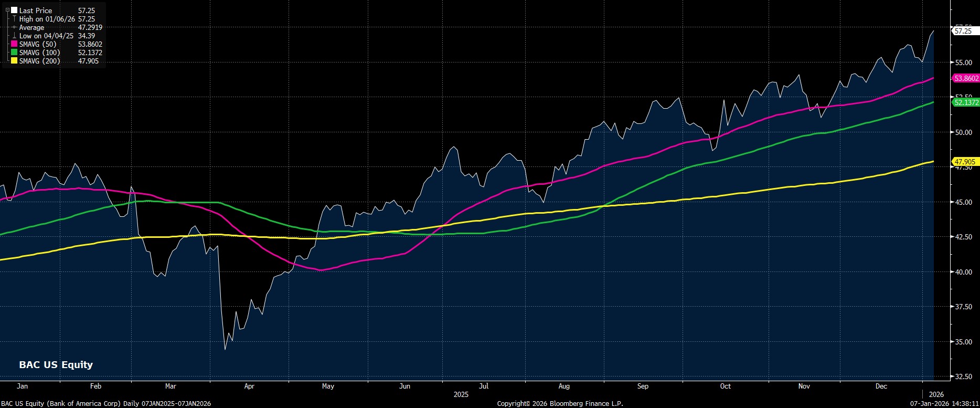Screen dimensions: 980x408
Task: Collapse the legend tree next to Last Price
Action: click(7, 11)
